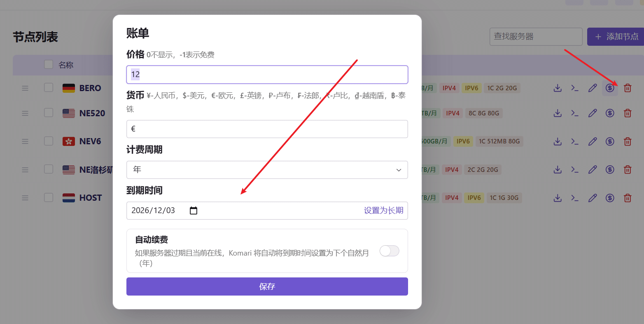
Task: Click edit pencil icon for HOST row
Action: [x=593, y=198]
